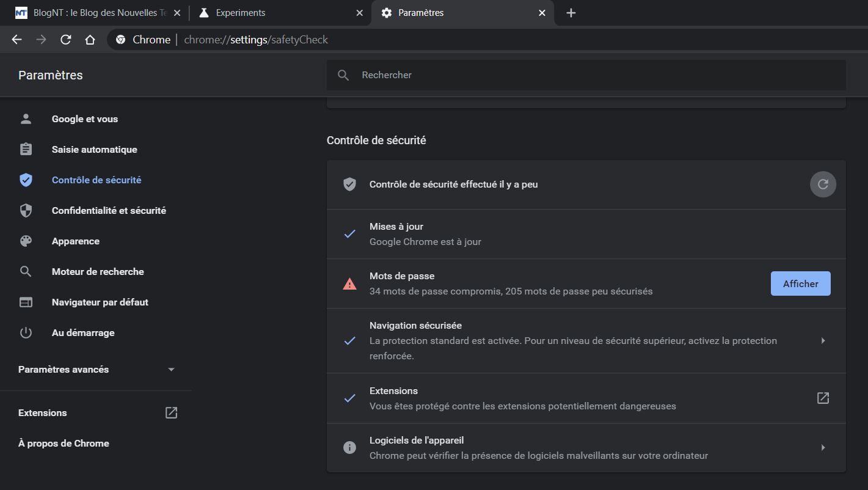Select Confidentialité et sécurité in sidebar
This screenshot has width=868, height=490.
(109, 211)
